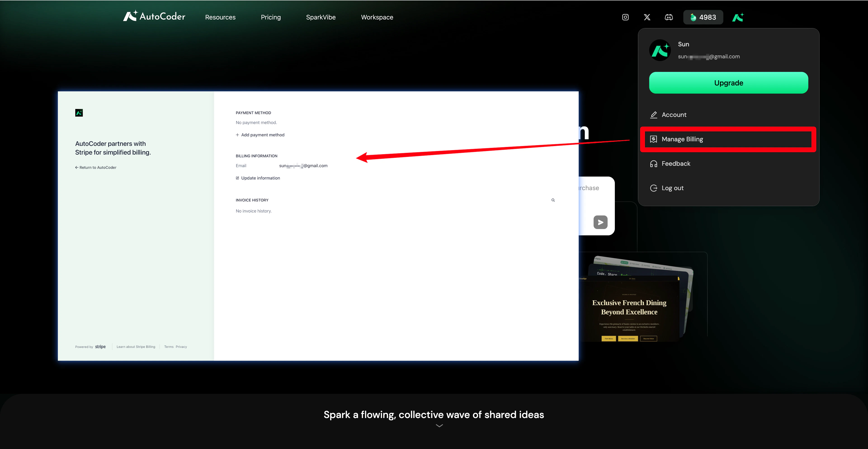Image resolution: width=868 pixels, height=449 pixels.
Task: Choose Log out from account menu
Action: pyautogui.click(x=672, y=188)
